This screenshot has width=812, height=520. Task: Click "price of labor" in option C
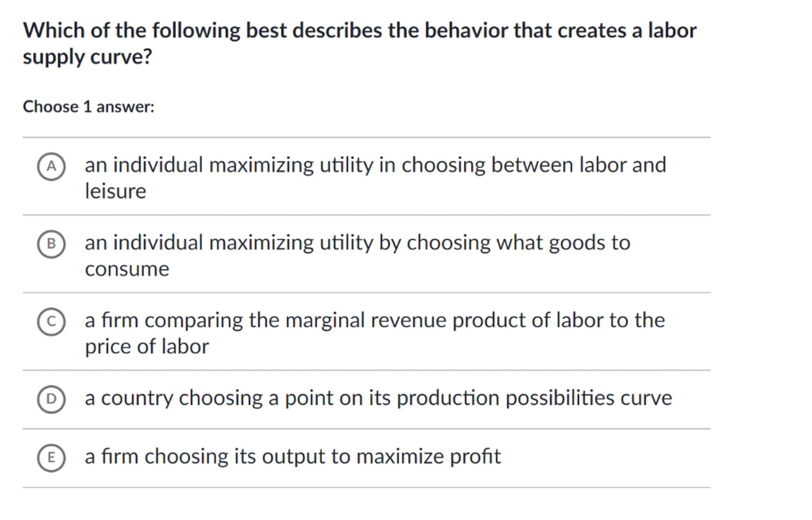[x=147, y=347]
